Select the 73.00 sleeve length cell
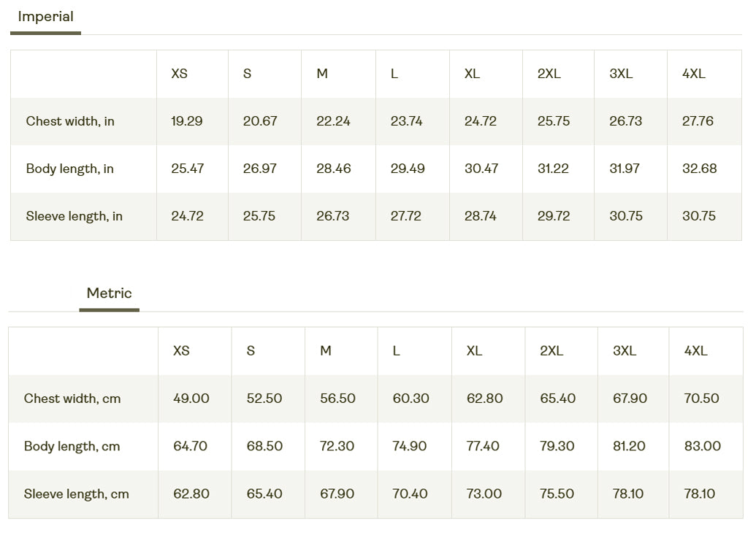 (x=484, y=494)
